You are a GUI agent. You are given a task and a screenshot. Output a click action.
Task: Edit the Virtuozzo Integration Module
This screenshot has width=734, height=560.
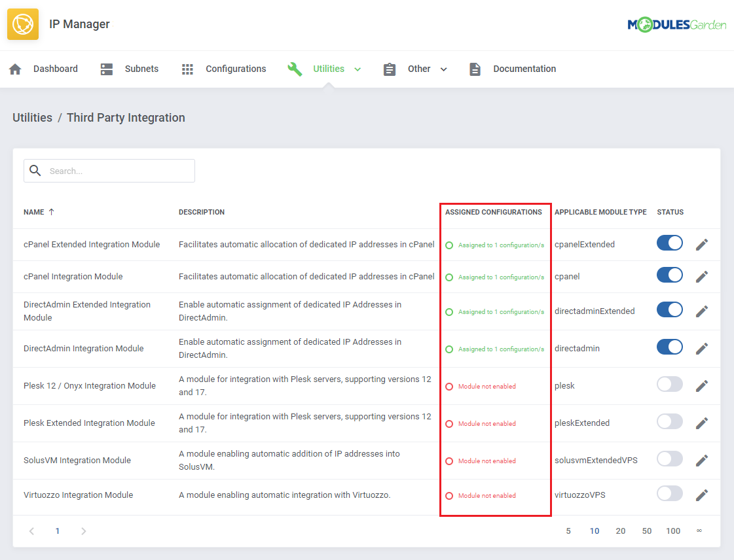701,495
